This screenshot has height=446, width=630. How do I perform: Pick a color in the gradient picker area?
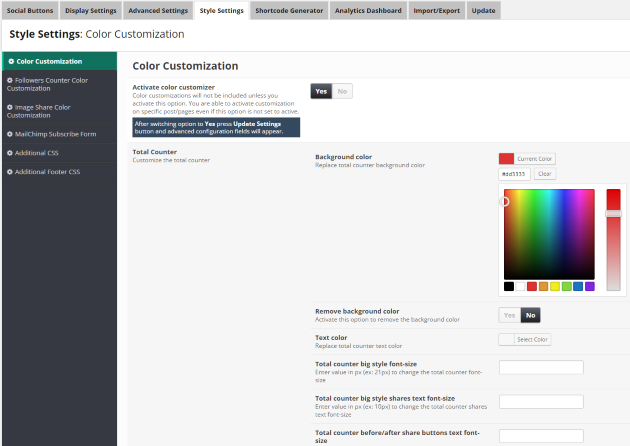[549, 234]
